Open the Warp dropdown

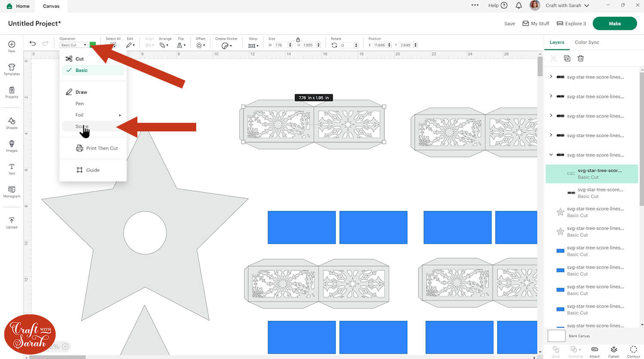pos(253,45)
